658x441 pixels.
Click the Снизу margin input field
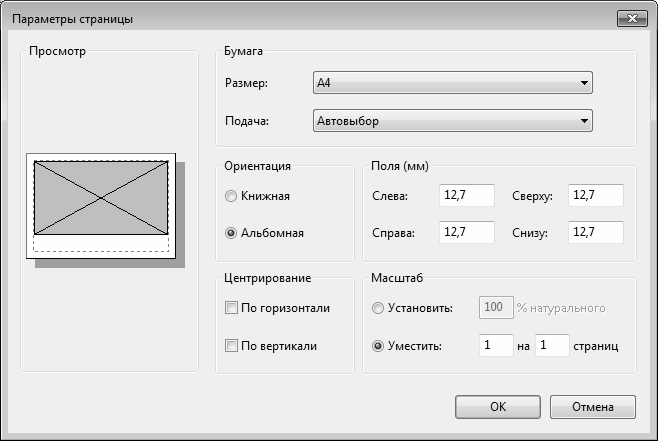pyautogui.click(x=596, y=232)
